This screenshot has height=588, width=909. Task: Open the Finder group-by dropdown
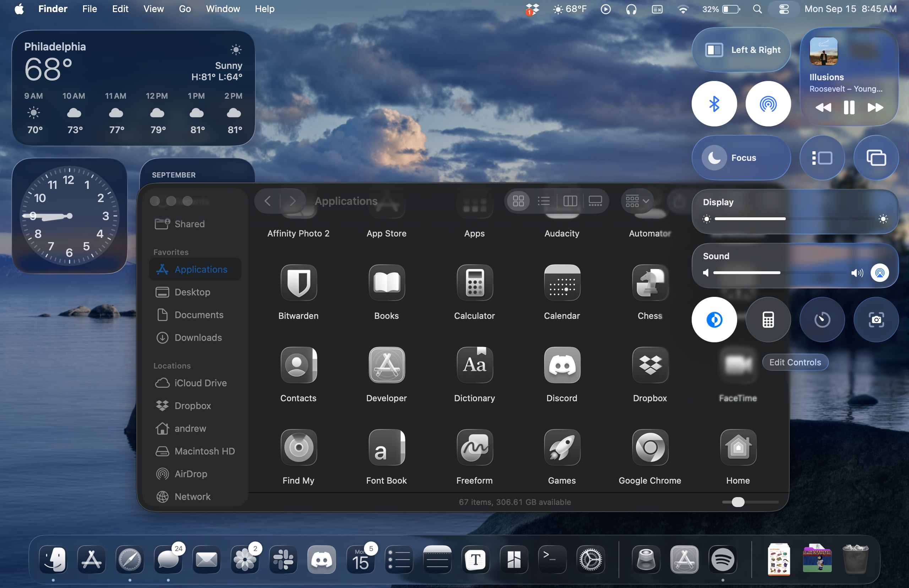[637, 201]
